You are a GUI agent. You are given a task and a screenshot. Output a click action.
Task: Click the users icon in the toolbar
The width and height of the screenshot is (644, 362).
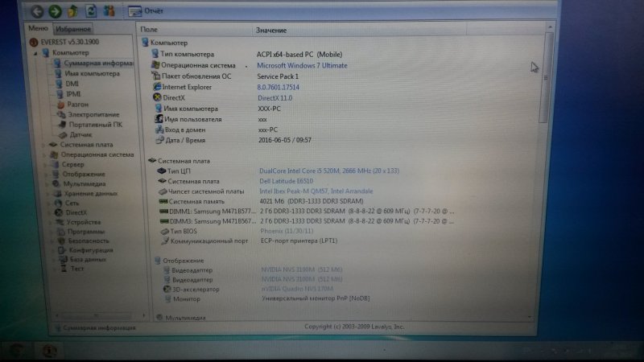[x=109, y=11]
